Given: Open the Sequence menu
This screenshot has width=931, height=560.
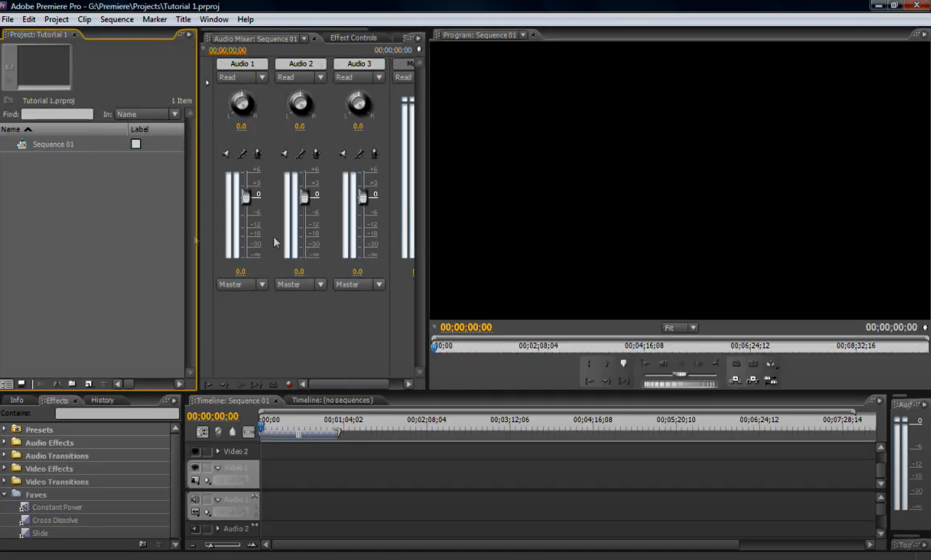Looking at the screenshot, I should 117,19.
